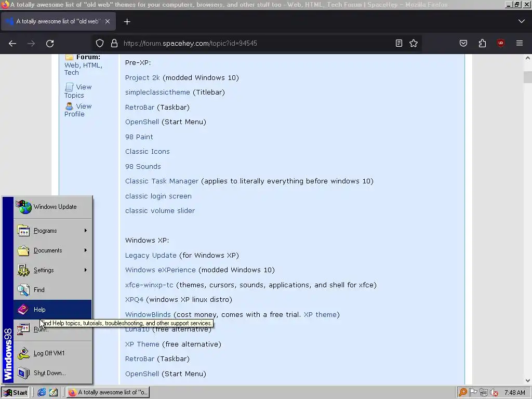Switch to Firefox taskbar button
532x399 pixels.
(108, 393)
